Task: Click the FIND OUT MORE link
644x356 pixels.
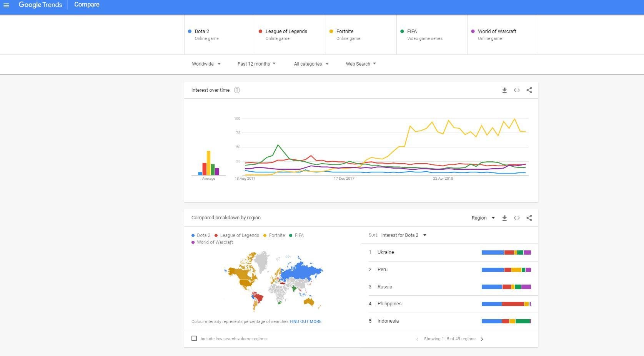Action: click(x=305, y=322)
